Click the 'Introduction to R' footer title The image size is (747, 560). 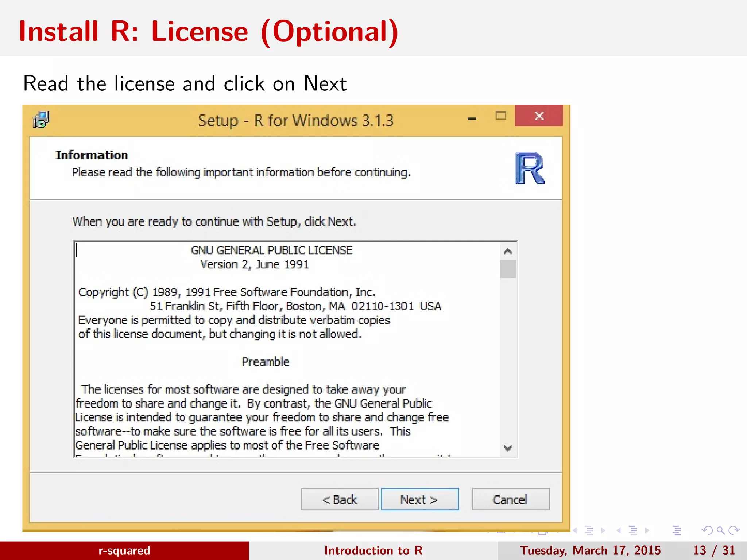click(x=373, y=550)
